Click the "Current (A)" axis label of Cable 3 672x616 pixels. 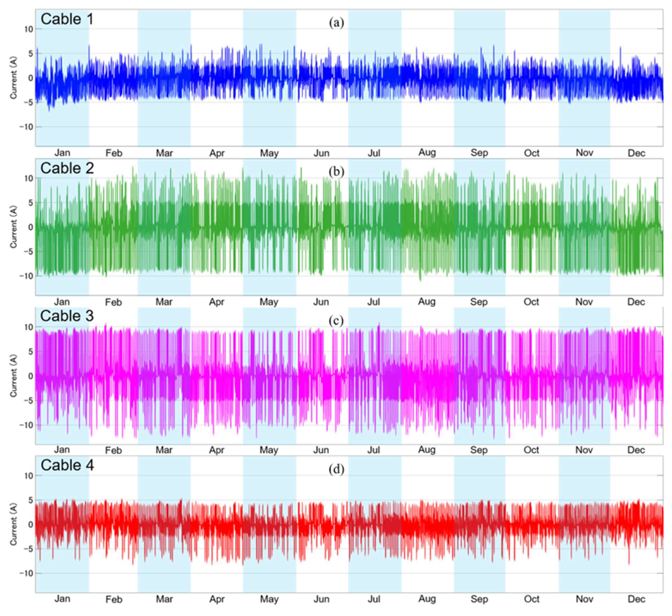pyautogui.click(x=13, y=376)
